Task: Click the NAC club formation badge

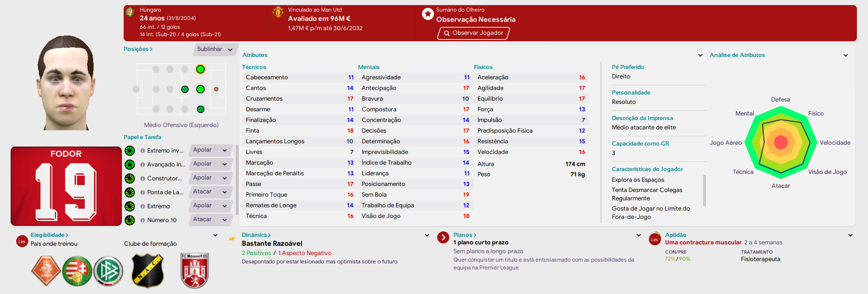Action: tap(147, 271)
